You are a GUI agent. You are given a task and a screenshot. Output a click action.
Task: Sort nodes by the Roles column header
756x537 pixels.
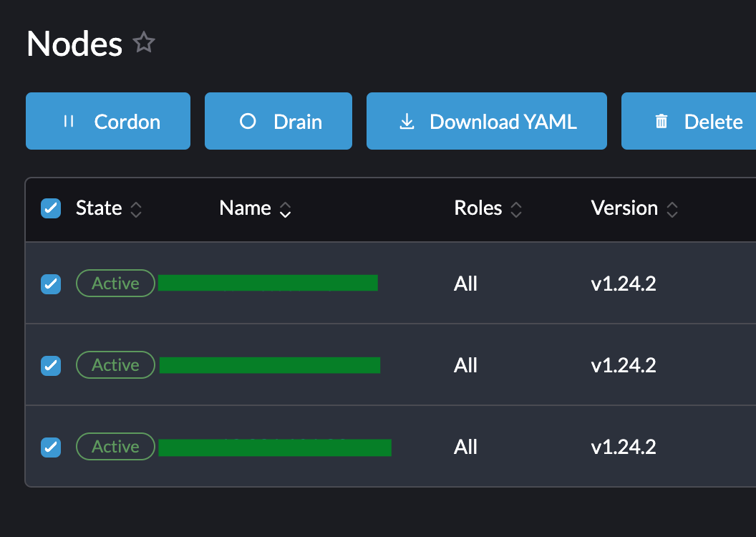click(x=516, y=210)
